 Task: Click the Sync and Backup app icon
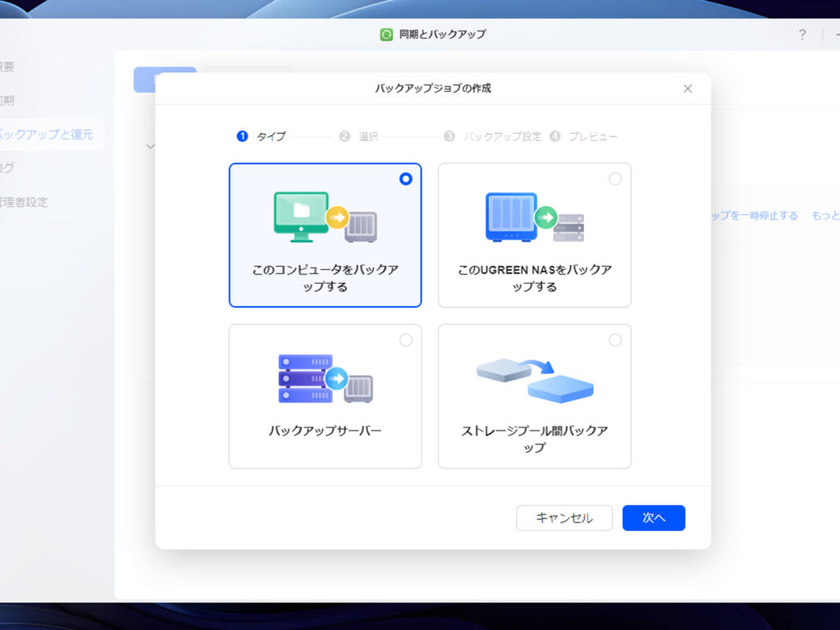(386, 34)
